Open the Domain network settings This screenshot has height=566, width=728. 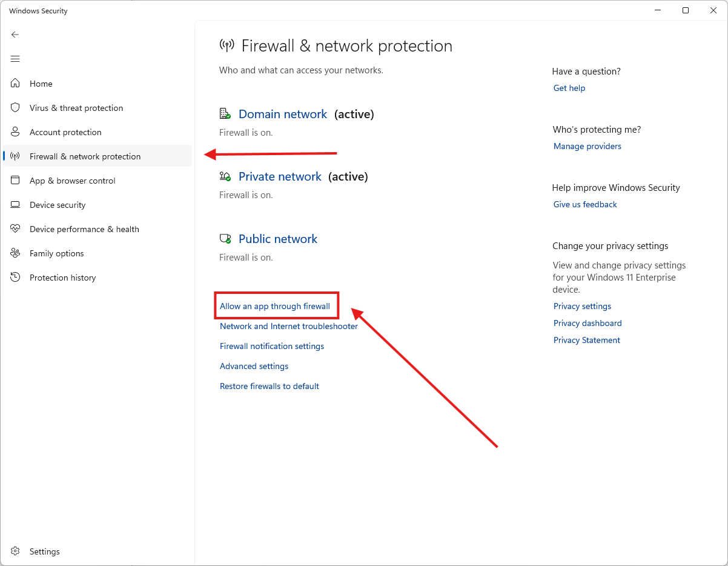point(283,114)
